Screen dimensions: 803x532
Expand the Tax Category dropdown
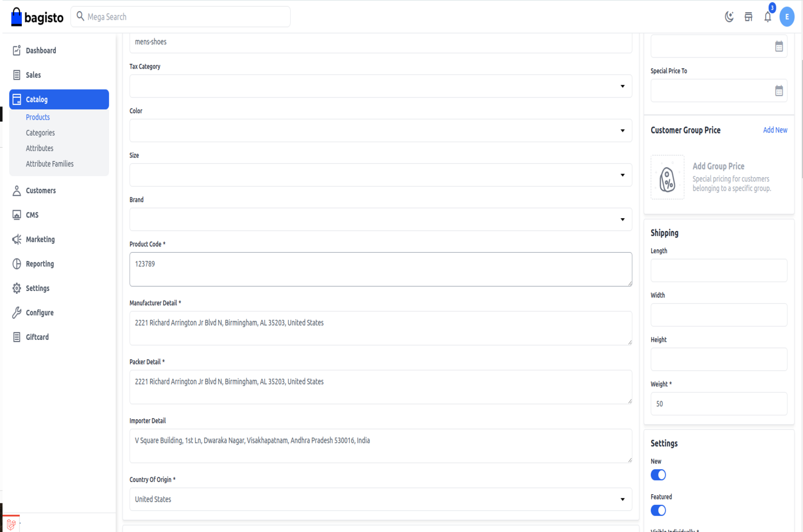click(380, 86)
